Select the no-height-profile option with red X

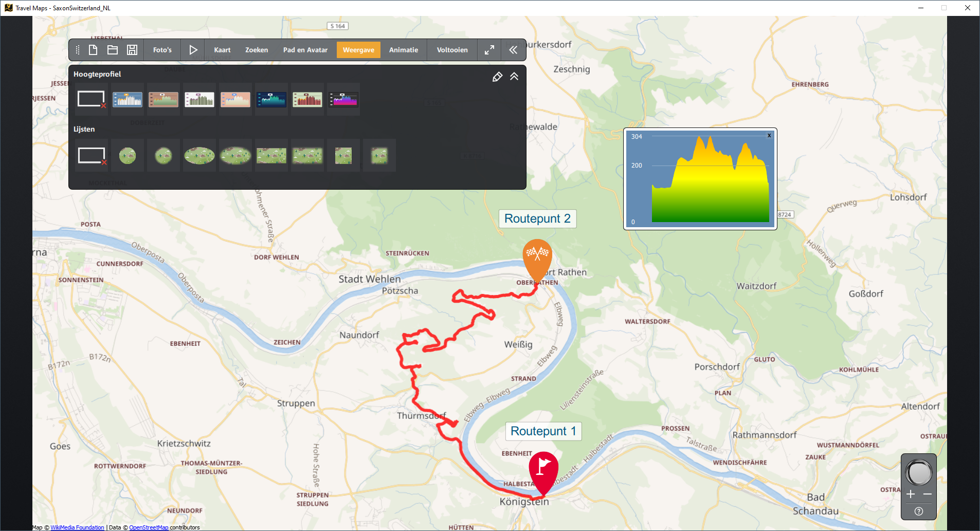[92, 99]
